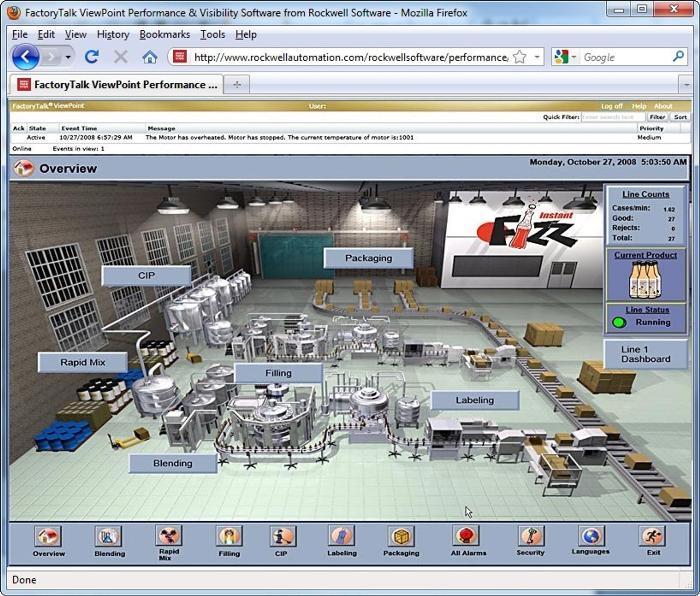
Task: Click the site favicon in address bar
Action: pyautogui.click(x=180, y=57)
